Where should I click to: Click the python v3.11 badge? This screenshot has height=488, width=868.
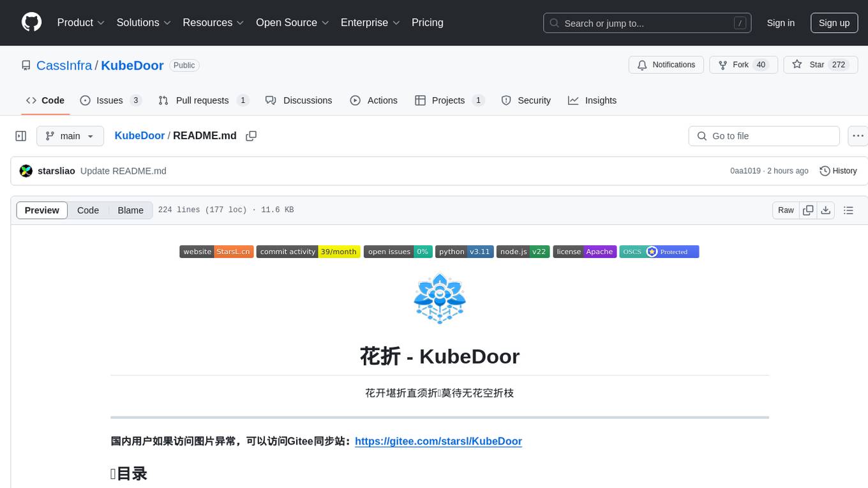click(465, 252)
